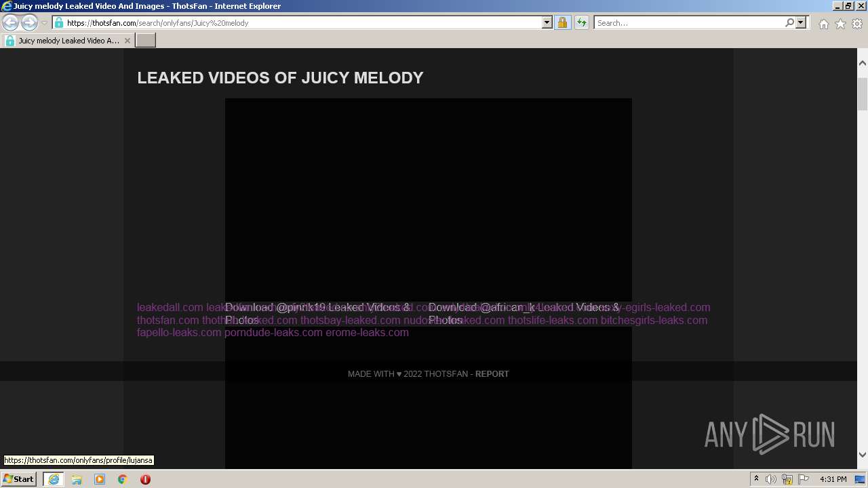Viewport: 868px width, 488px height.
Task: Click inside the Search box
Action: point(689,23)
